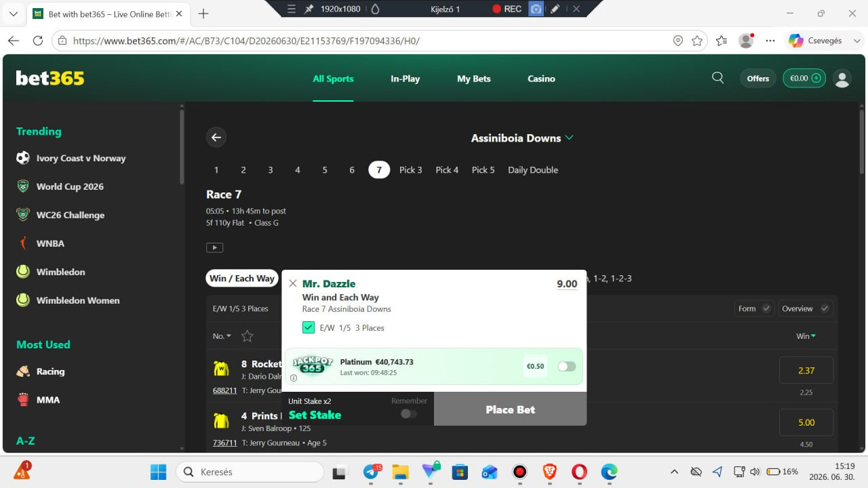Image resolution: width=868 pixels, height=488 pixels.
Task: Refresh the browser page
Action: [38, 41]
